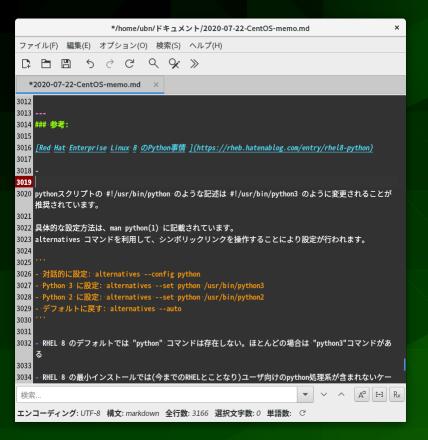Click line number 3026 in the gutter
Viewport: 428px width, 440px height.
coord(24,274)
